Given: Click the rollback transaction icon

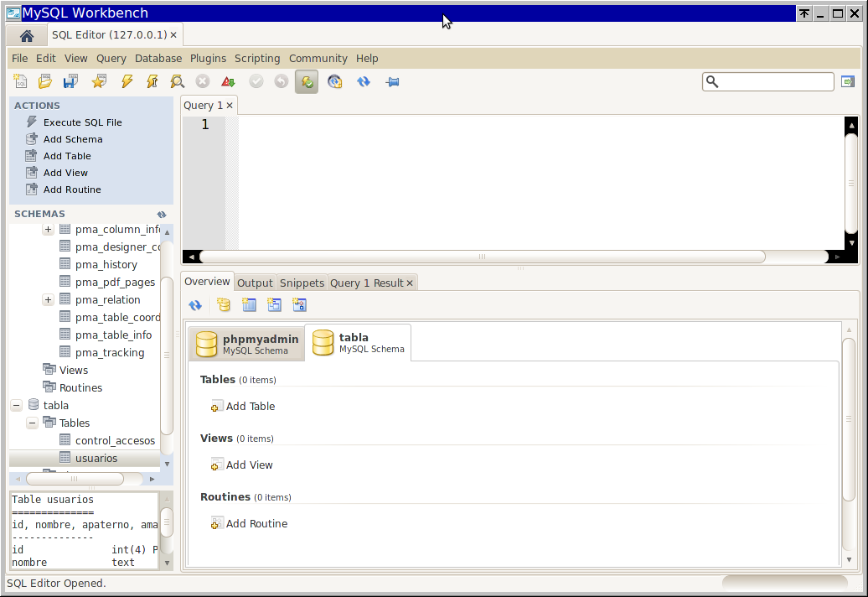Looking at the screenshot, I should coord(282,81).
